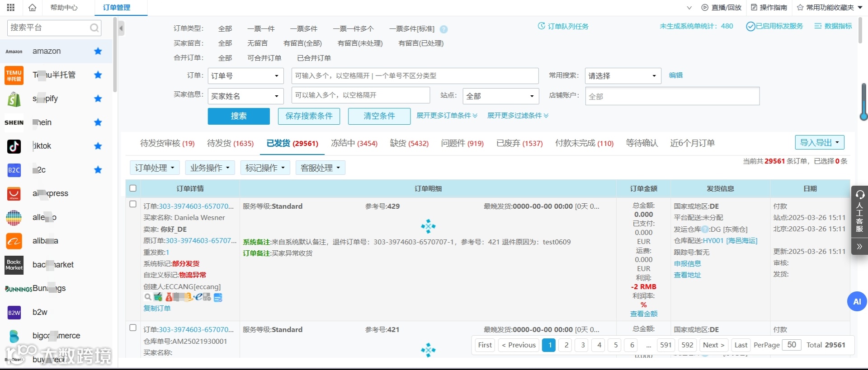Click blue document icon in first order row
This screenshot has width=868, height=370.
click(218, 297)
